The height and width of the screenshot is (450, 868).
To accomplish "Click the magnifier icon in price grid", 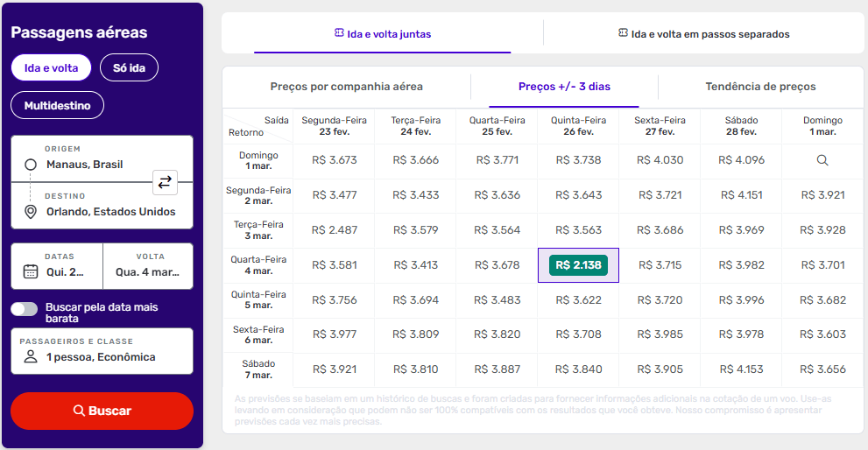I will coord(822,160).
